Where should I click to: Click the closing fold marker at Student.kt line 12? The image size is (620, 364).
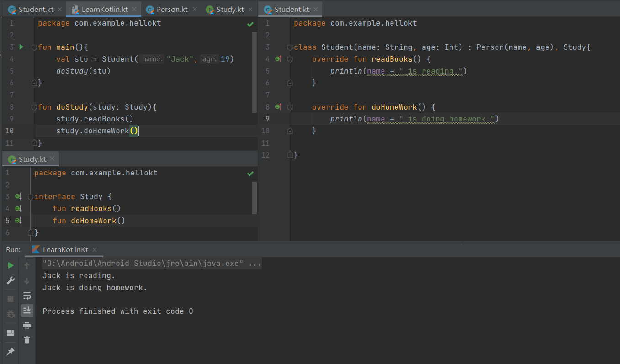(x=290, y=155)
